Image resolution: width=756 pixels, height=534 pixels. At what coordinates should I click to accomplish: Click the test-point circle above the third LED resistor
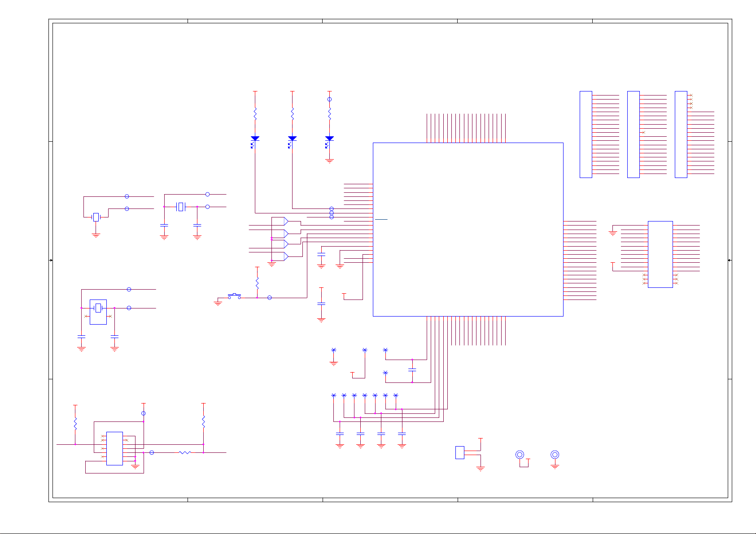click(329, 100)
